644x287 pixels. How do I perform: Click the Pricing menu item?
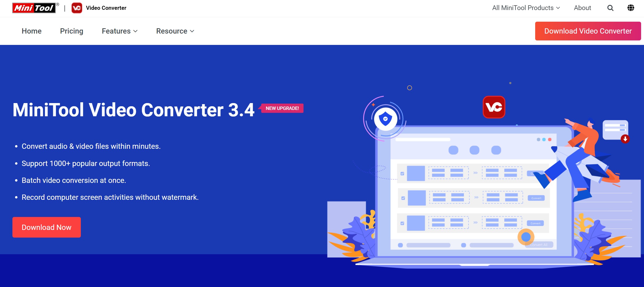point(72,31)
